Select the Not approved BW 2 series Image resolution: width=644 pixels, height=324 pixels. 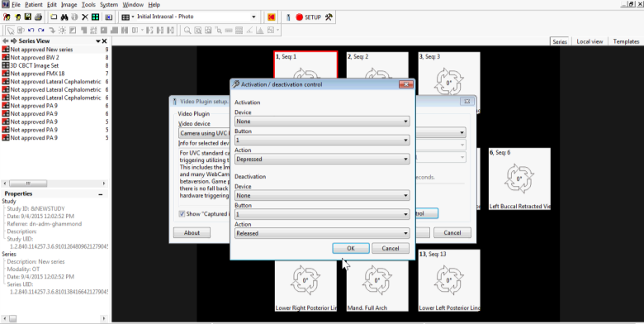point(55,58)
